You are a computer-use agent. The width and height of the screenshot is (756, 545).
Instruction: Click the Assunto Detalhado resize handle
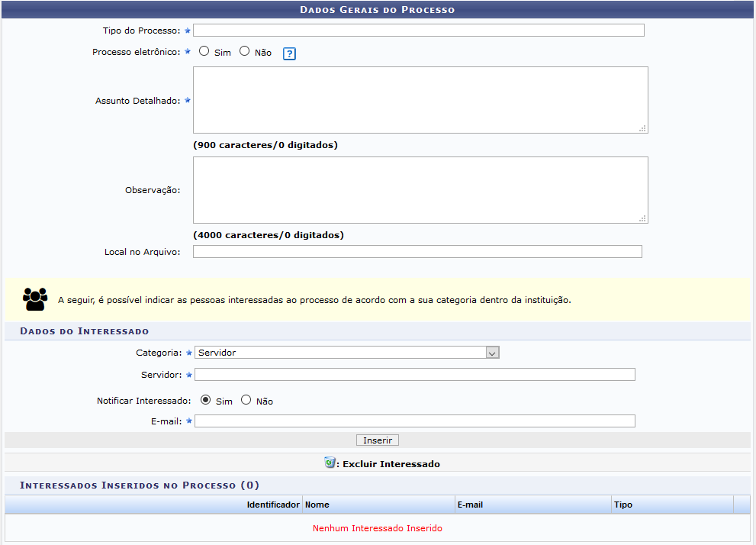coord(643,129)
